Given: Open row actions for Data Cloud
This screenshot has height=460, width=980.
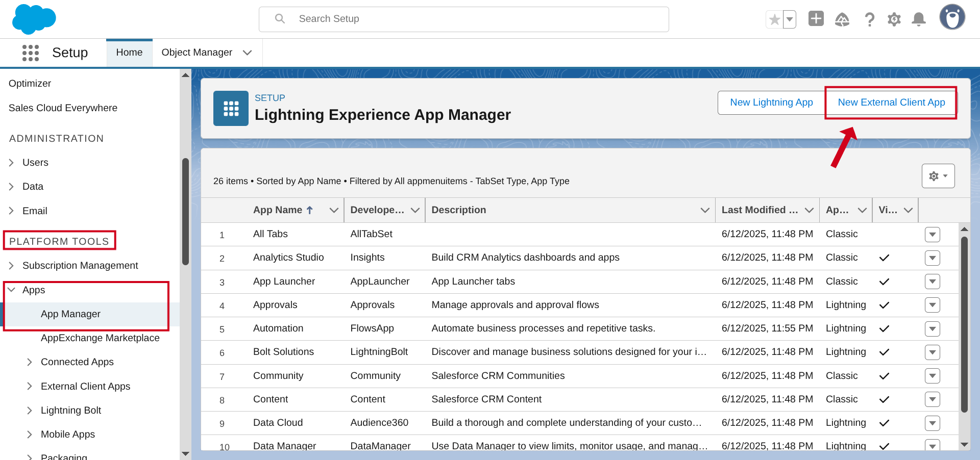Looking at the screenshot, I should pos(933,423).
